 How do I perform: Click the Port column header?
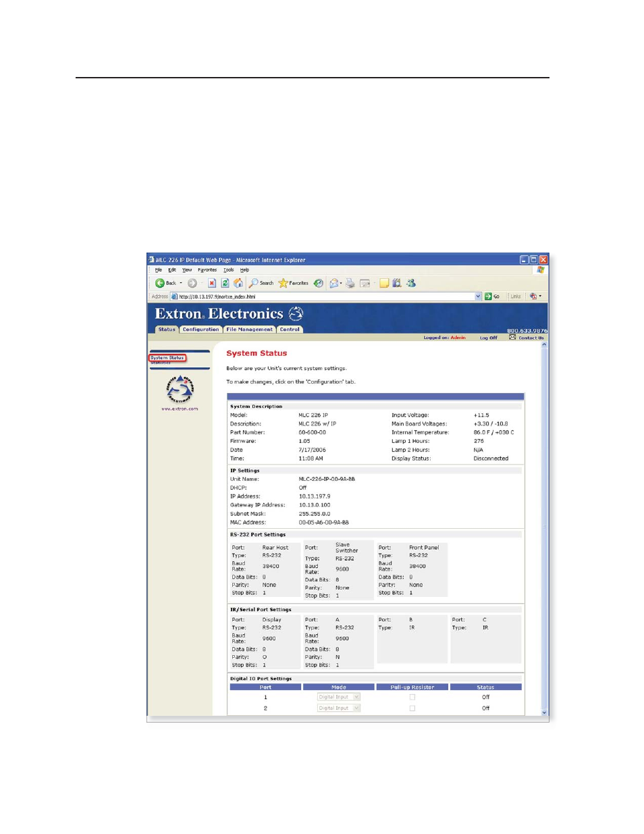pos(265,687)
